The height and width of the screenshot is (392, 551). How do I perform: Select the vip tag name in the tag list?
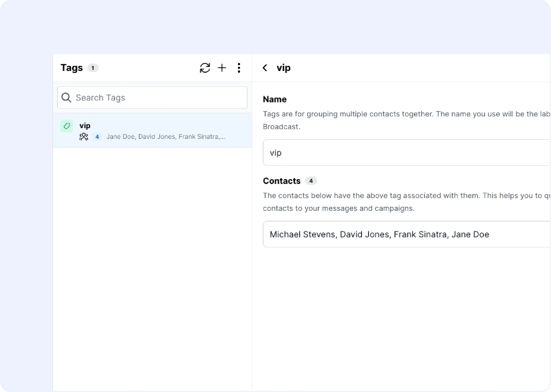coord(85,126)
